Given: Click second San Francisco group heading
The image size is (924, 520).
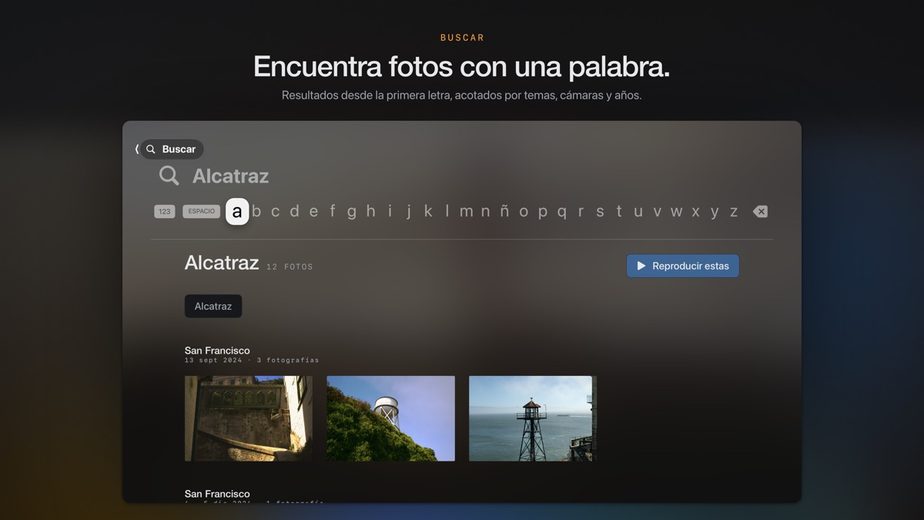Looking at the screenshot, I should coord(217,493).
